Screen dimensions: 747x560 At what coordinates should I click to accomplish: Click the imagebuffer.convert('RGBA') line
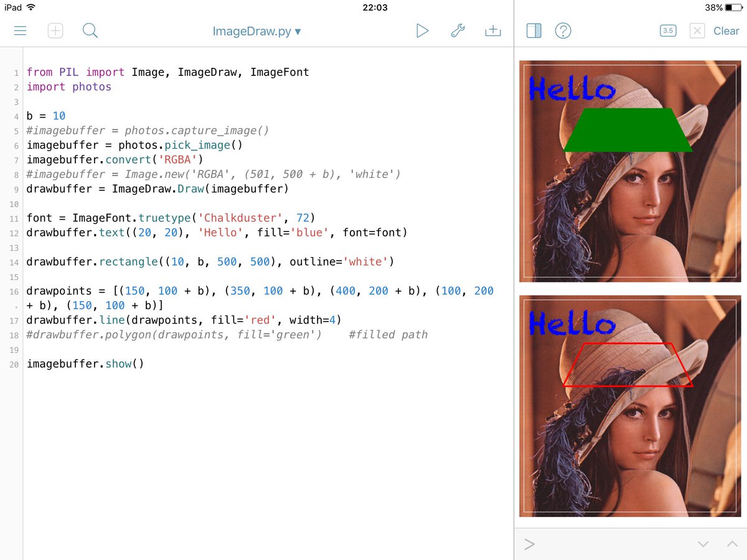click(x=115, y=159)
